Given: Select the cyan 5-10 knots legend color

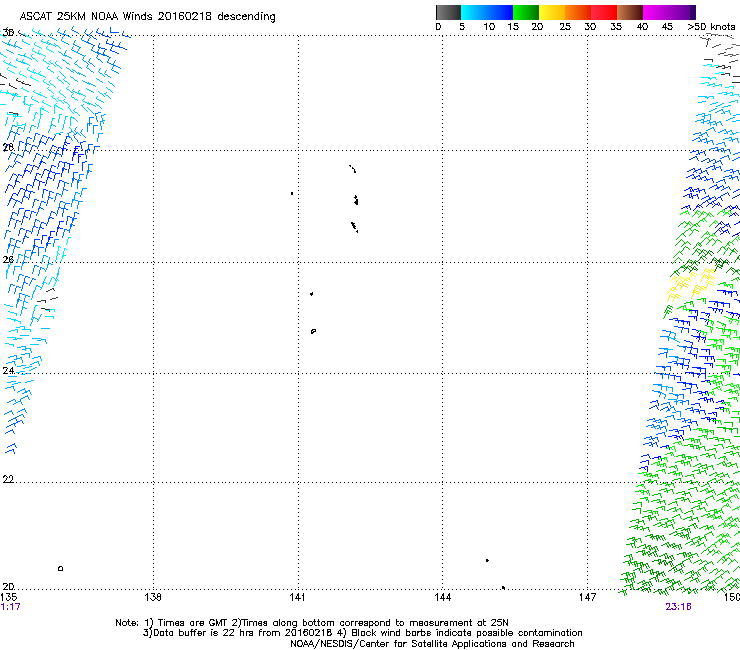Looking at the screenshot, I should 474,12.
